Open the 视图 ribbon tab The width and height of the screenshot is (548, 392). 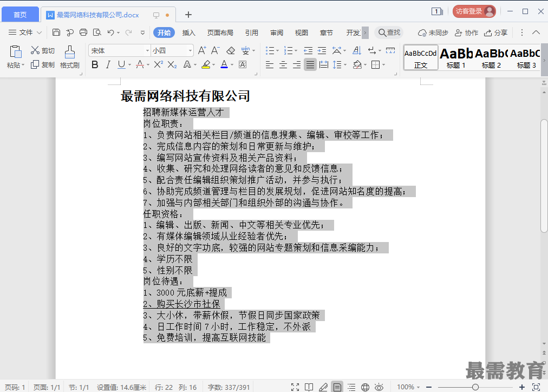click(x=302, y=33)
